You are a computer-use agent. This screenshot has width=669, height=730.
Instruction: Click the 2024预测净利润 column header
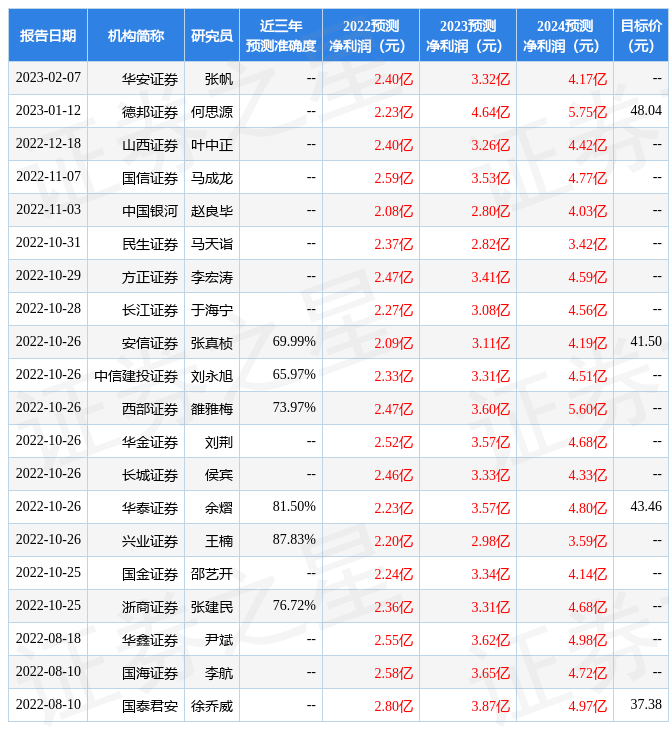point(565,35)
